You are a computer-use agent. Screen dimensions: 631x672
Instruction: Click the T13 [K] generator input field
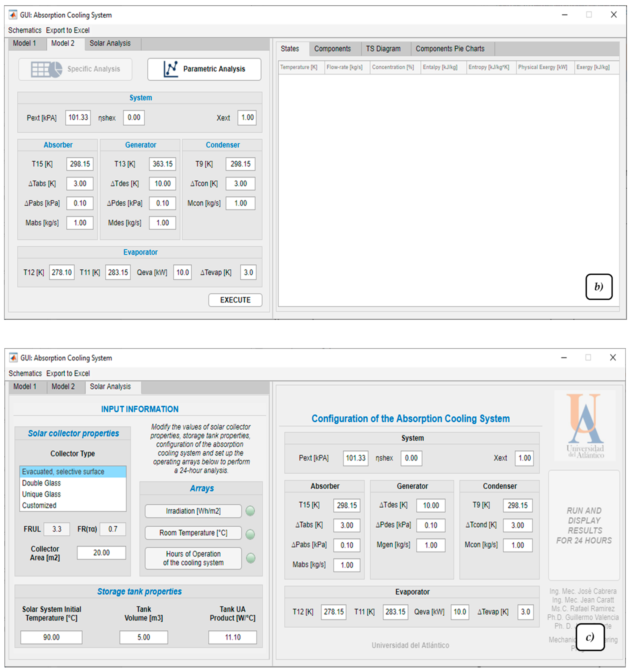[162, 164]
